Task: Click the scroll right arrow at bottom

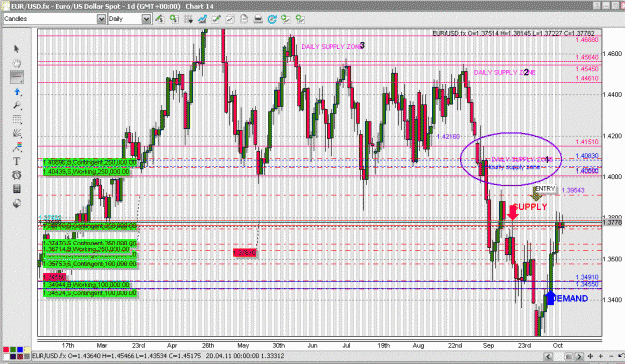Action: point(579,356)
